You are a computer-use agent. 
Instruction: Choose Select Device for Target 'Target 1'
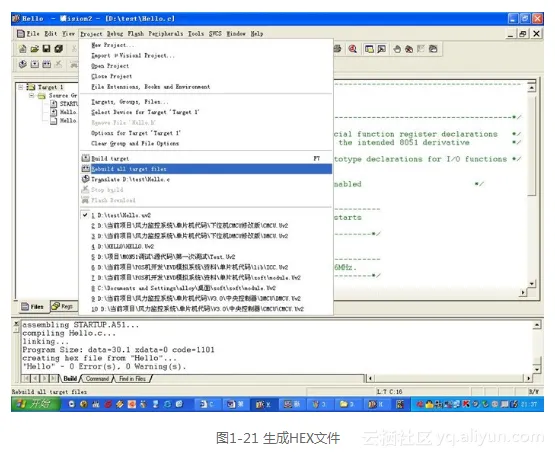click(x=206, y=112)
